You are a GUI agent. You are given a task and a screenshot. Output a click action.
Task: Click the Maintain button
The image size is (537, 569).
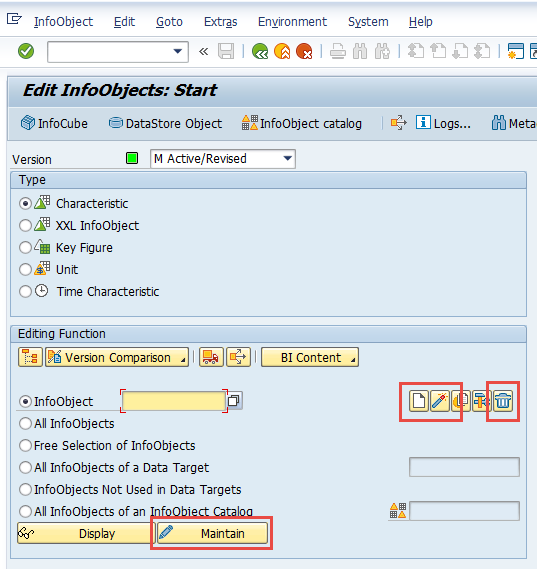coord(213,533)
